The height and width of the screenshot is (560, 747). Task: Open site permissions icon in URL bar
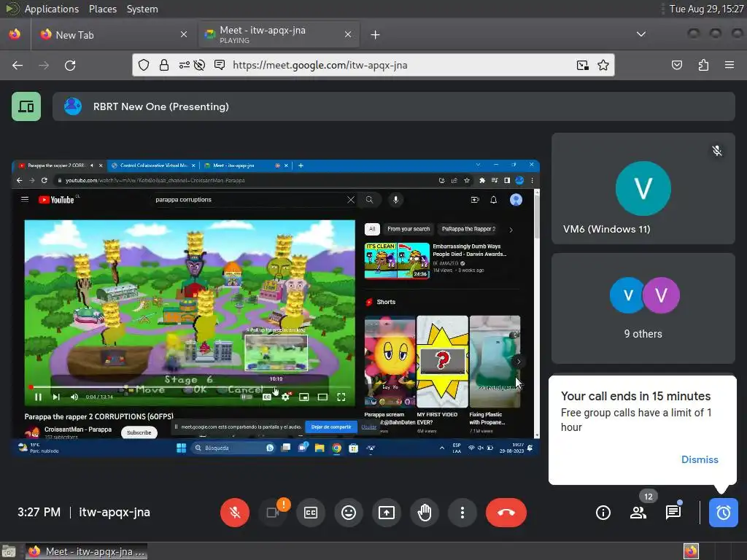click(184, 65)
